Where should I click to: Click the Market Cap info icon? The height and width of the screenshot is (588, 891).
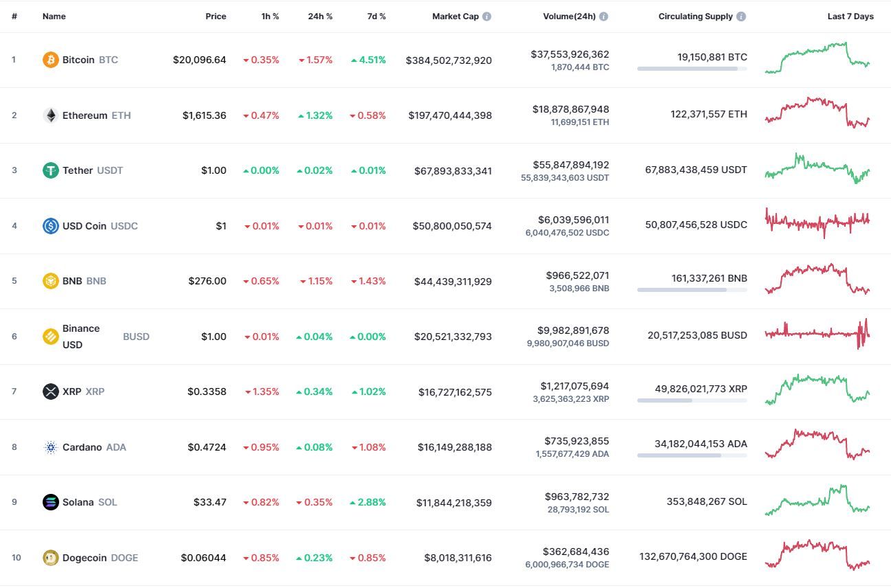487,16
